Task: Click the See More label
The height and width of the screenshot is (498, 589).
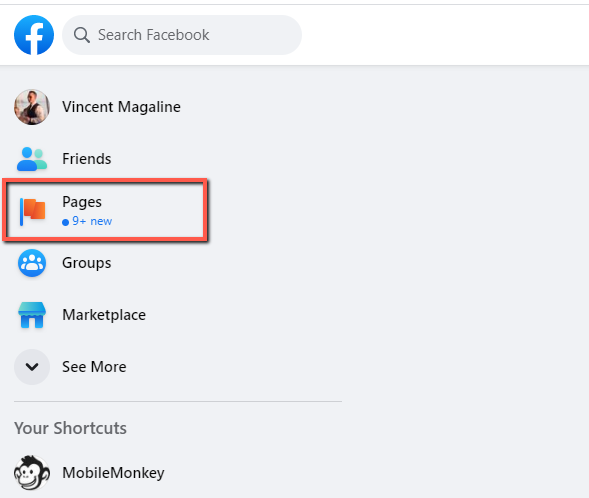Action: coord(94,367)
